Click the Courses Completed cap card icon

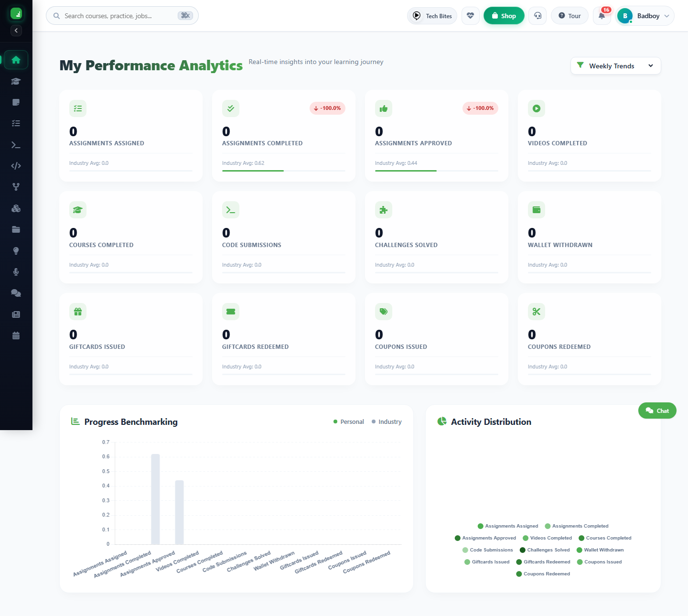coord(78,210)
